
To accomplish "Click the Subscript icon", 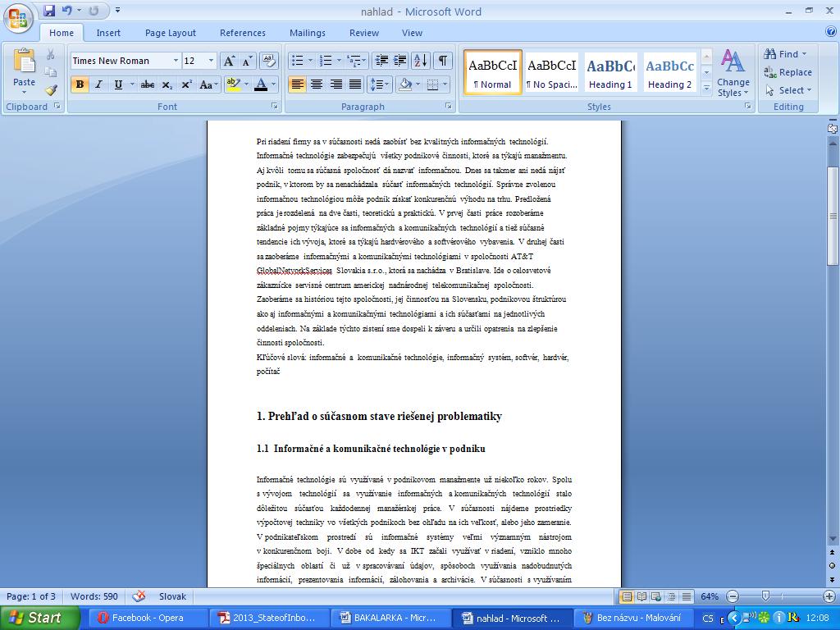I will pyautogui.click(x=167, y=84).
